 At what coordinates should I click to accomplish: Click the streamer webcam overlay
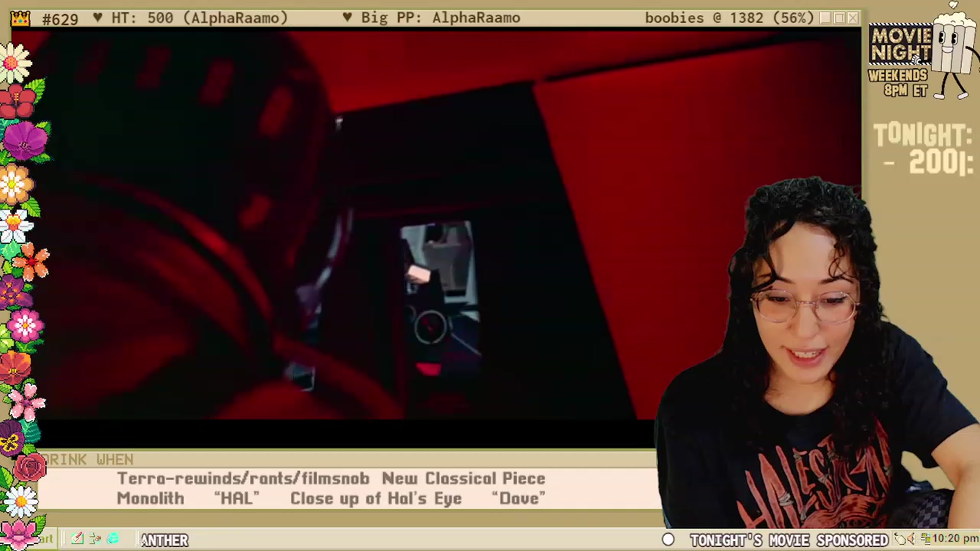(x=817, y=352)
